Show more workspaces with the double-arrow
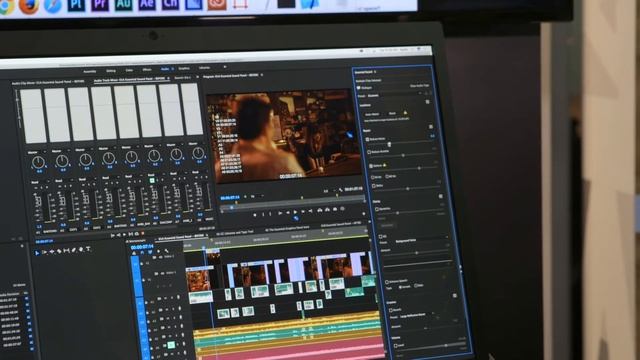 tap(224, 67)
